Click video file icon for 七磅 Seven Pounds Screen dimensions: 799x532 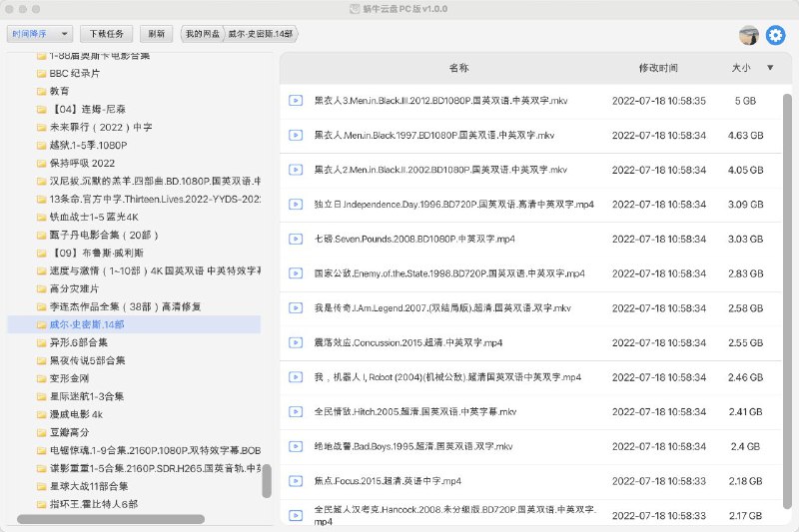click(x=296, y=239)
